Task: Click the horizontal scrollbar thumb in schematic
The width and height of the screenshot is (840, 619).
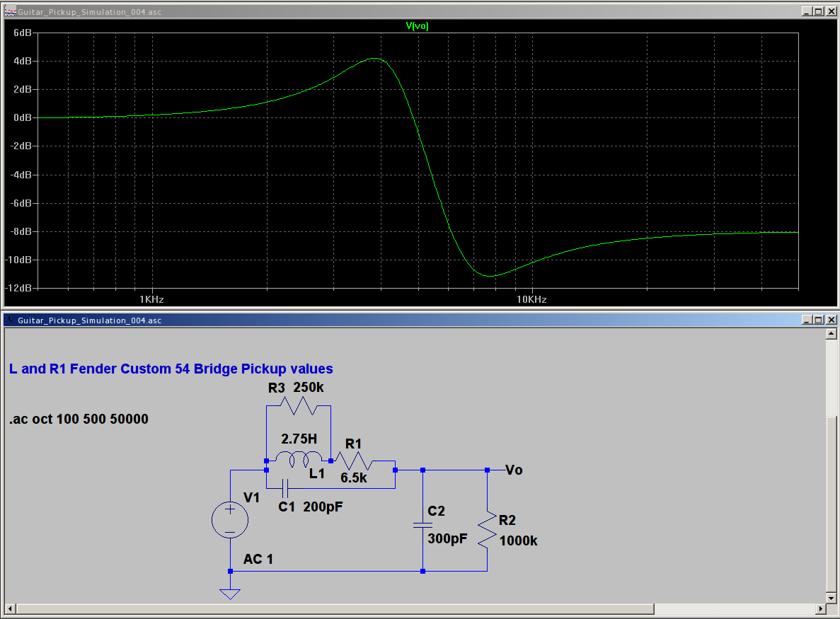Action: click(335, 609)
